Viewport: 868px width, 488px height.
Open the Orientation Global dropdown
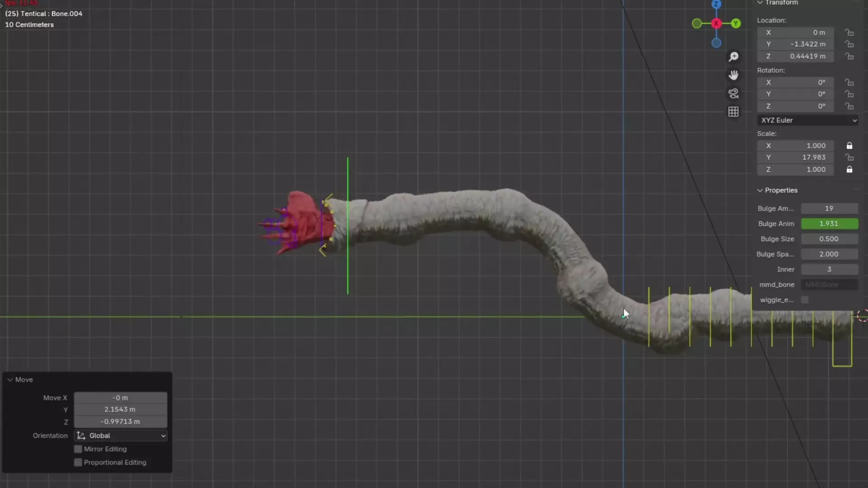[121, 436]
